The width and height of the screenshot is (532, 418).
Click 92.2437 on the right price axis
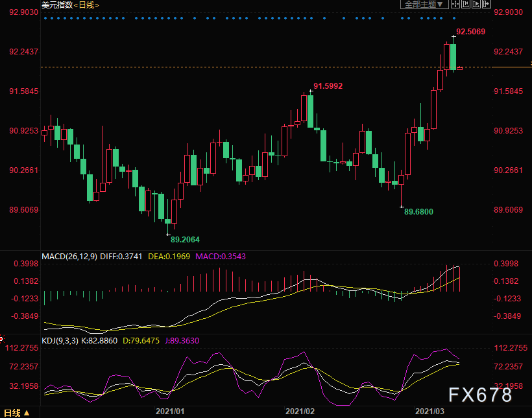(x=508, y=52)
